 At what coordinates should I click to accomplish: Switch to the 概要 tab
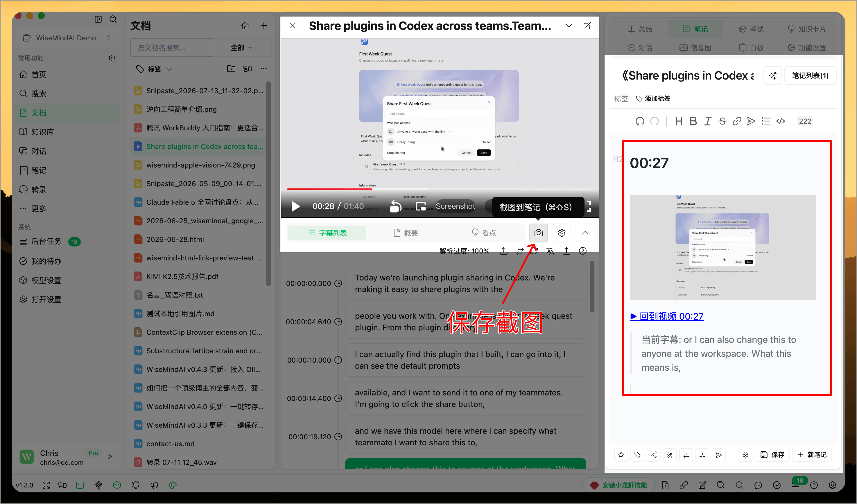(405, 233)
